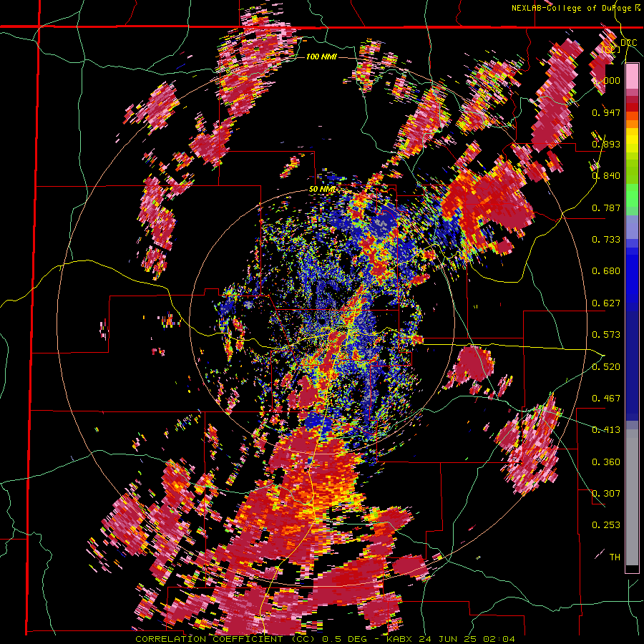The height and width of the screenshot is (644, 644).
Task: Click the 0.360 scale label
Action: (606, 462)
